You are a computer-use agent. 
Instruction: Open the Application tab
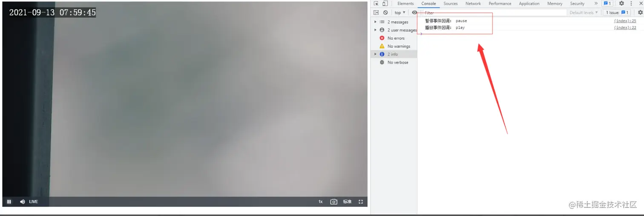coord(529,3)
